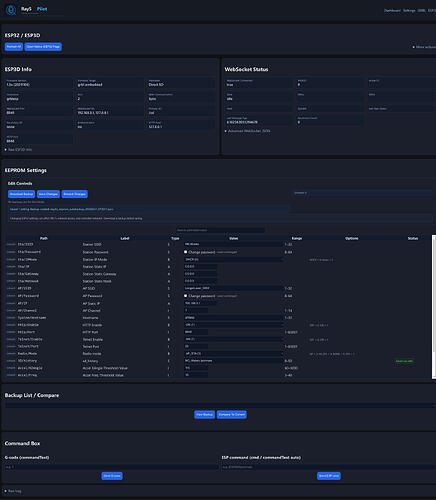Edit the AP Channel value field
The width and height of the screenshot is (436, 500).
[x=196, y=310]
